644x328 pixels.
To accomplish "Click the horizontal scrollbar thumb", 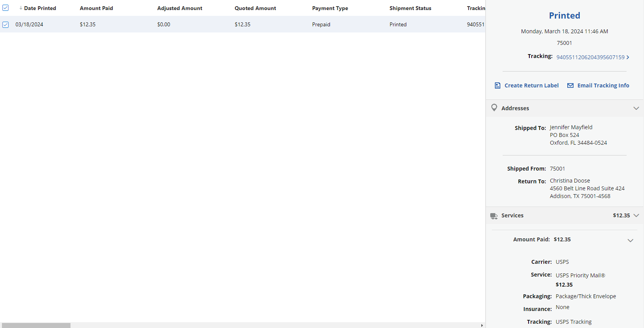I will (36, 325).
